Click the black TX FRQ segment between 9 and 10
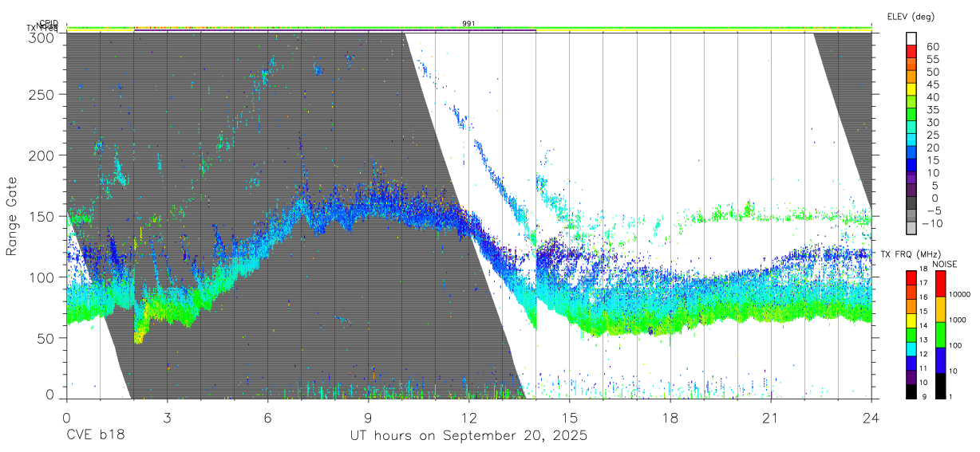 tap(911, 391)
